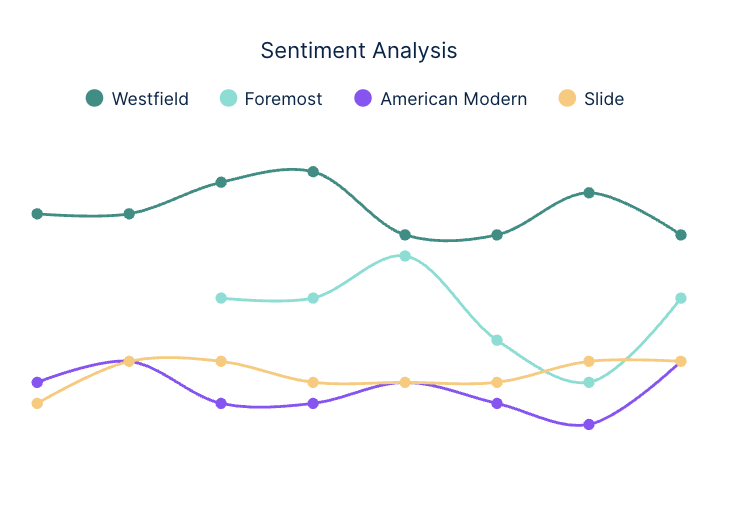
Task: Click the light aqua Foremost legend dot
Action: point(228,98)
